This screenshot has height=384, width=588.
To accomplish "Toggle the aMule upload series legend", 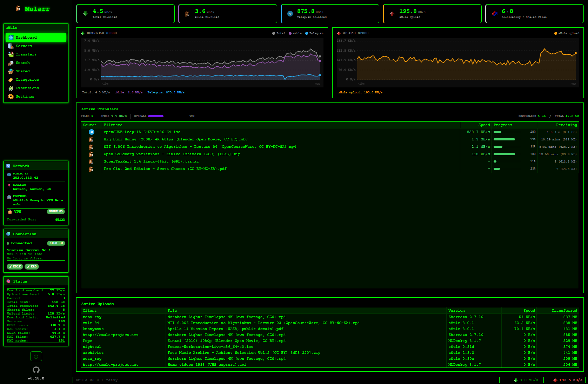I will (567, 33).
